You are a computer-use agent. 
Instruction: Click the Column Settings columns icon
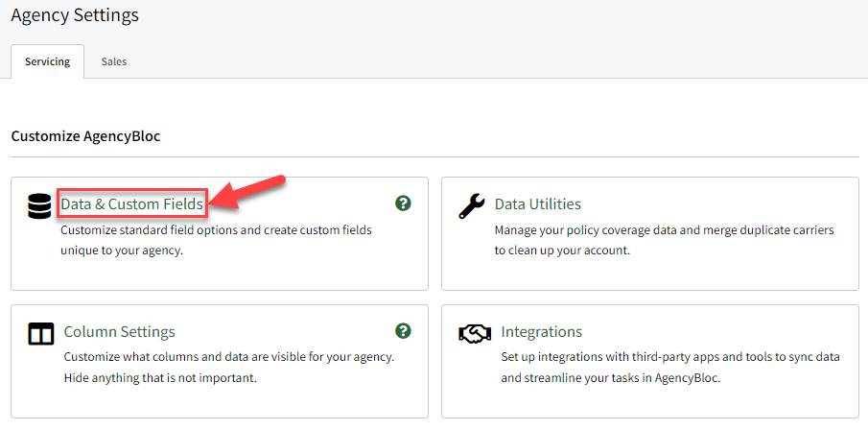click(40, 334)
